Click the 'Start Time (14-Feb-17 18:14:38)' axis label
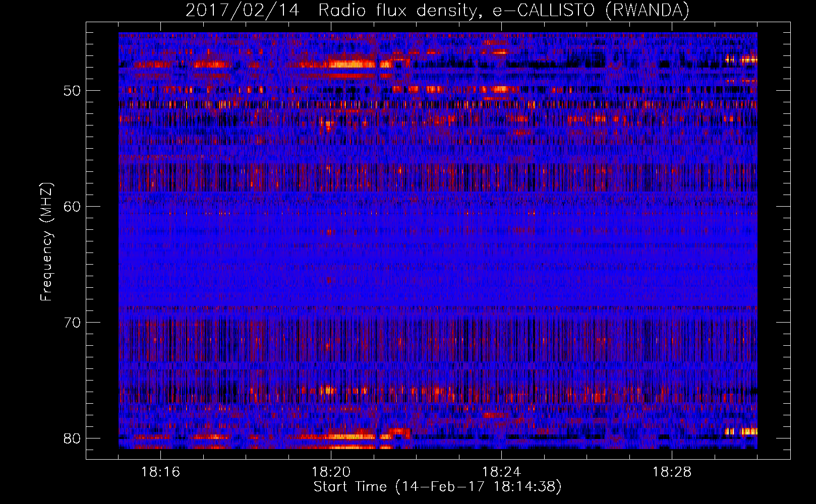Image resolution: width=816 pixels, height=504 pixels. tap(437, 487)
